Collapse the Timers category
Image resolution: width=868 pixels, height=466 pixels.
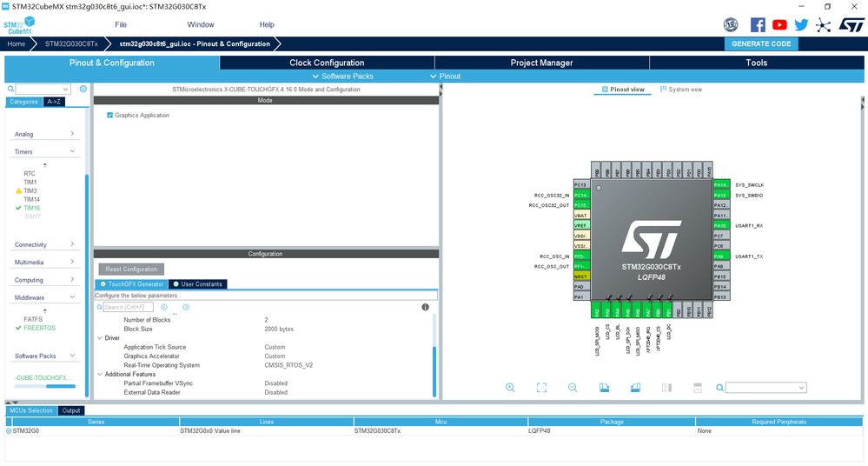point(44,152)
